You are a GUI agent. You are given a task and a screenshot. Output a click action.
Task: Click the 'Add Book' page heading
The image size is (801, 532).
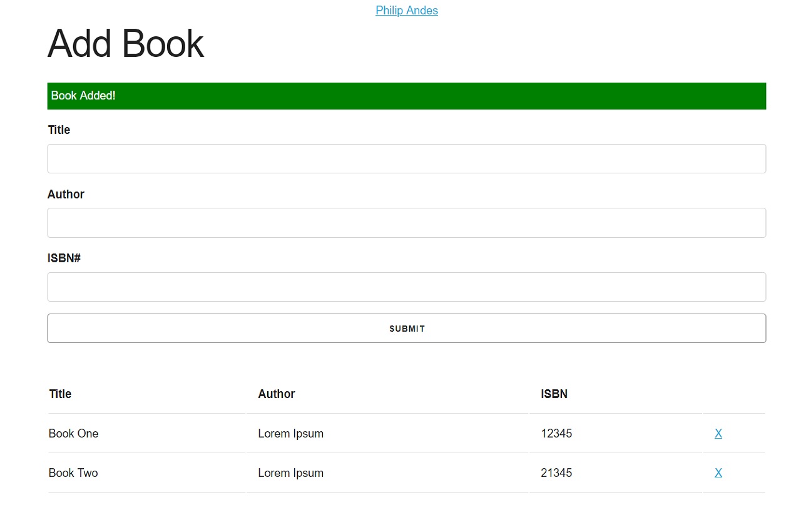[x=126, y=44]
